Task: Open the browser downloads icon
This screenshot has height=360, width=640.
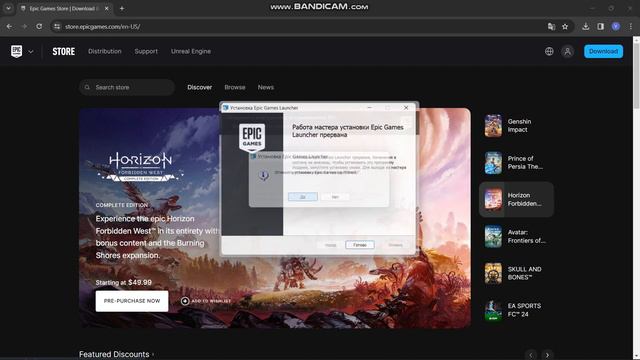Action: [585, 27]
